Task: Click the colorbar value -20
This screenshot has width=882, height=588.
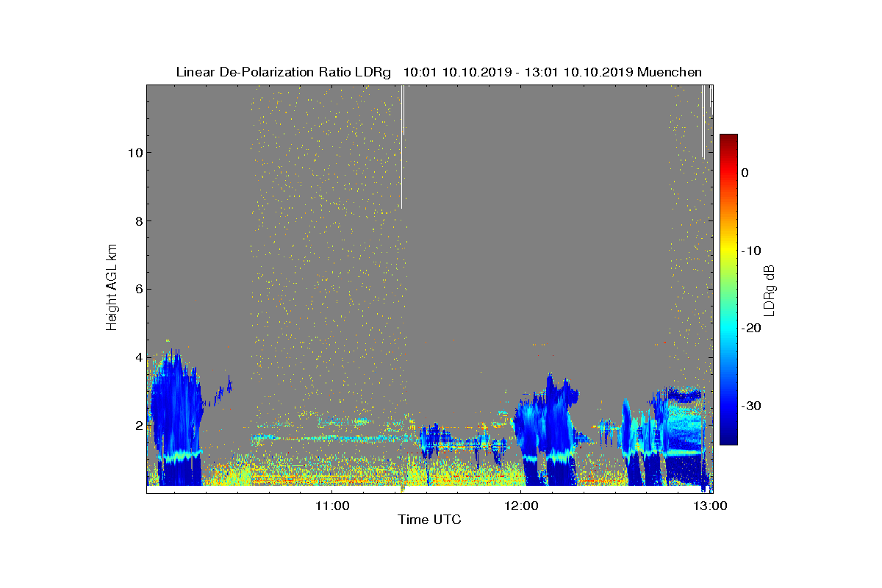Action: [751, 328]
